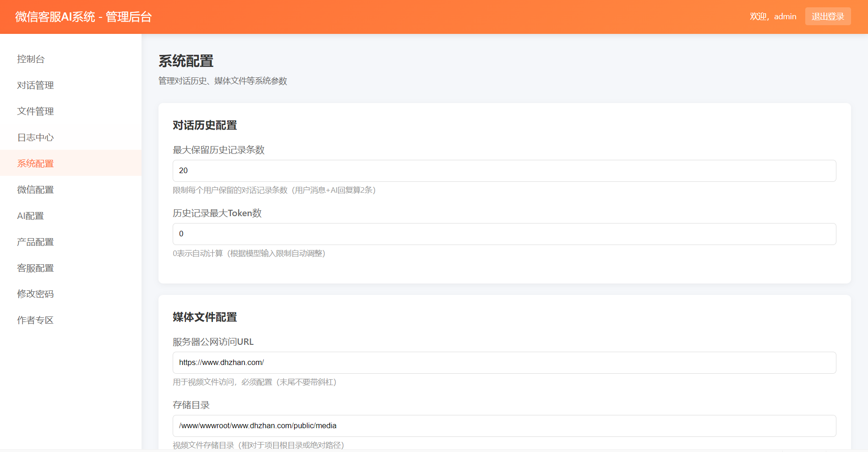Open the 作者专区 section
Viewport: 868px width, 452px height.
35,320
